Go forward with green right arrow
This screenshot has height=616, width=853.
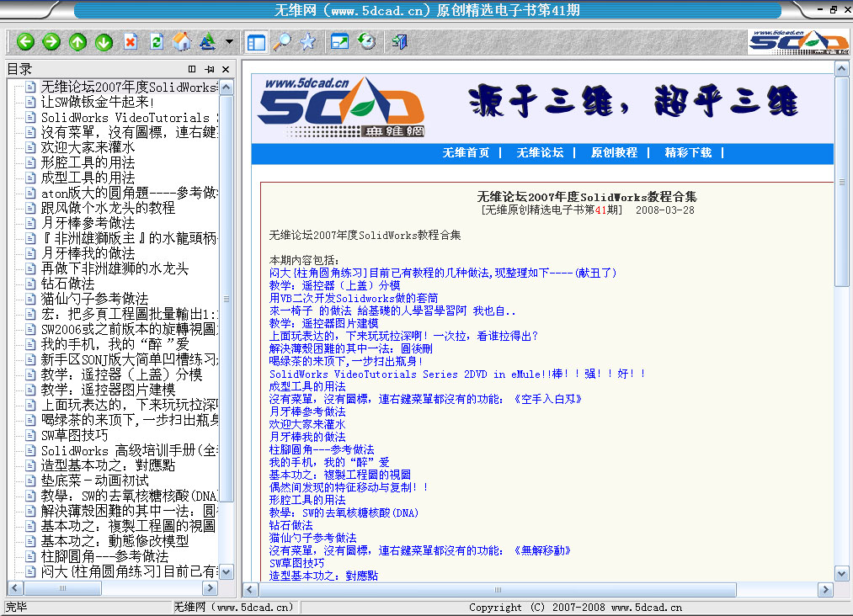51,42
